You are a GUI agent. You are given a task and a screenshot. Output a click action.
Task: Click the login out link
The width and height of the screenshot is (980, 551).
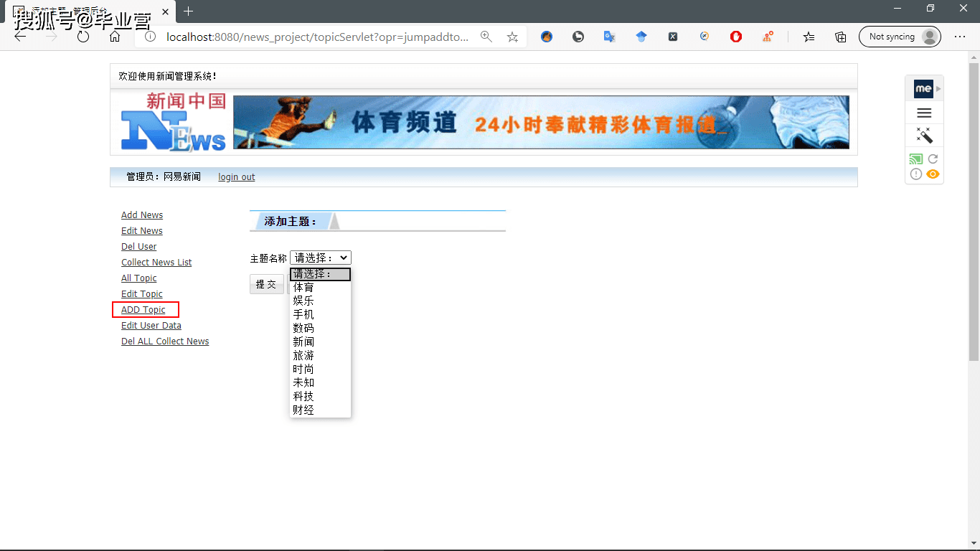coord(237,176)
